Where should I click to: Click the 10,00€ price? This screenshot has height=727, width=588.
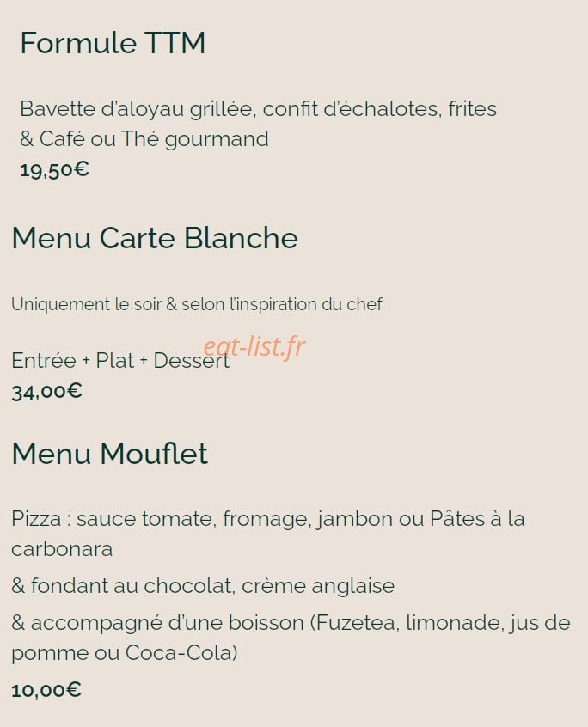pos(46,690)
